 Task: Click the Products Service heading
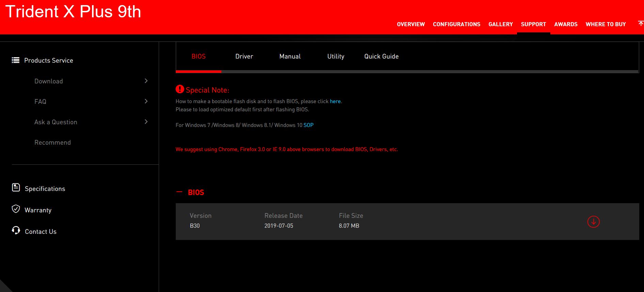tap(49, 60)
